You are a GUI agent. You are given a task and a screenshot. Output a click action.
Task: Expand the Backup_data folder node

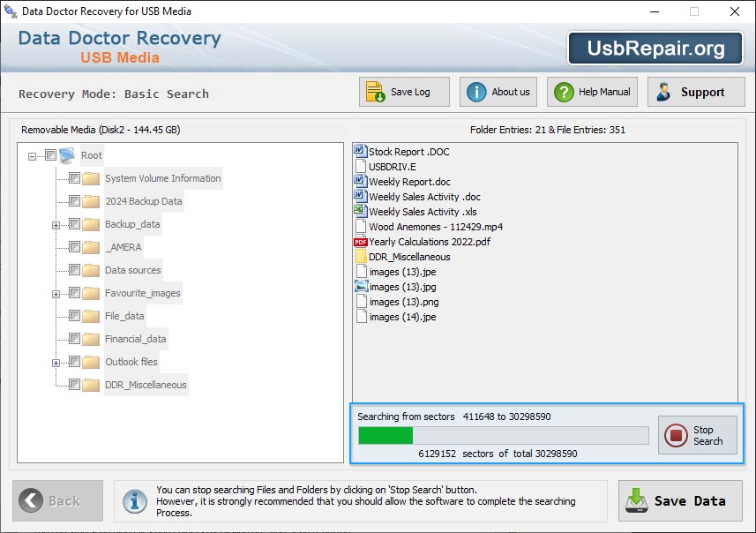pyautogui.click(x=56, y=225)
